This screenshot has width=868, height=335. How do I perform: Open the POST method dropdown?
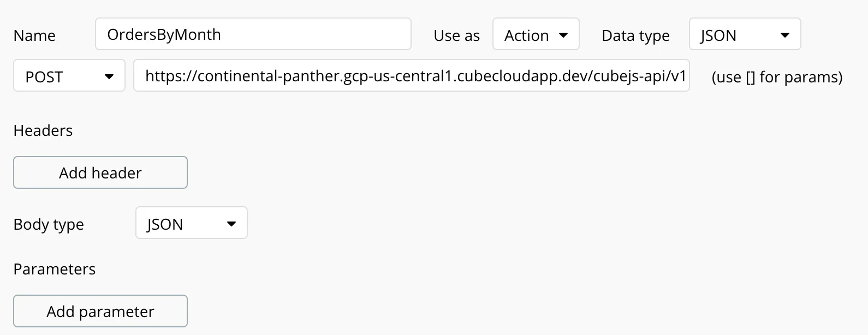69,76
